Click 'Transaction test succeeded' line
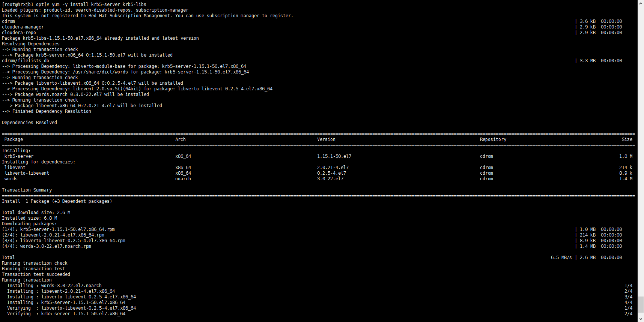This screenshot has width=644, height=322. (36, 274)
